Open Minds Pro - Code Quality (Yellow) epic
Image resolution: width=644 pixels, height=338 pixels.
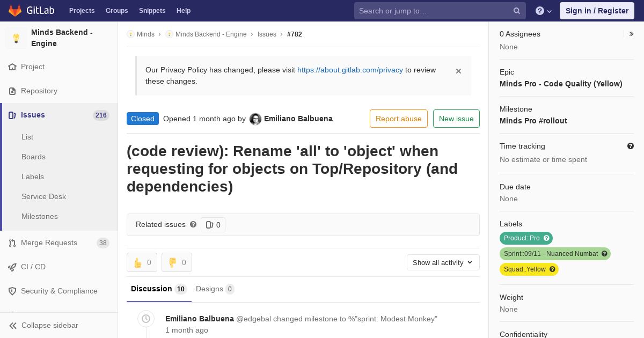pyautogui.click(x=561, y=84)
